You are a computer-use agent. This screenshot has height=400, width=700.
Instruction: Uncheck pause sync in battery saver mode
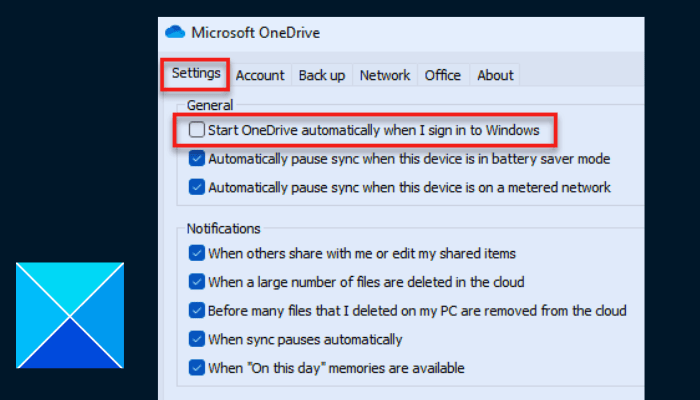point(197,158)
